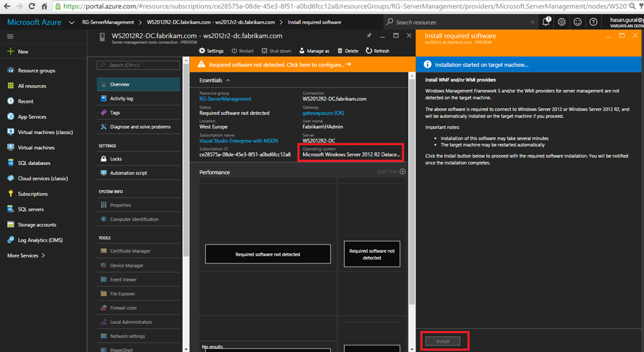Viewport: 644px width, 352px height.
Task: Open Device Manager tool
Action: coord(139,266)
